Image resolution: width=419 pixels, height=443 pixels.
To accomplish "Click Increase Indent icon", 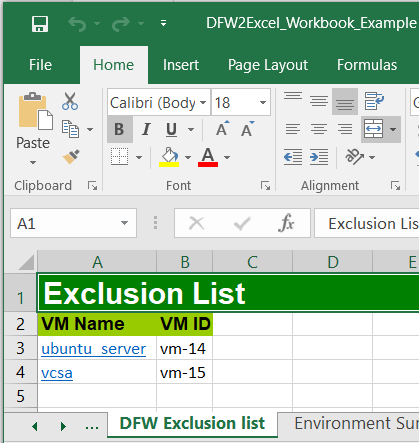I will coord(319,157).
